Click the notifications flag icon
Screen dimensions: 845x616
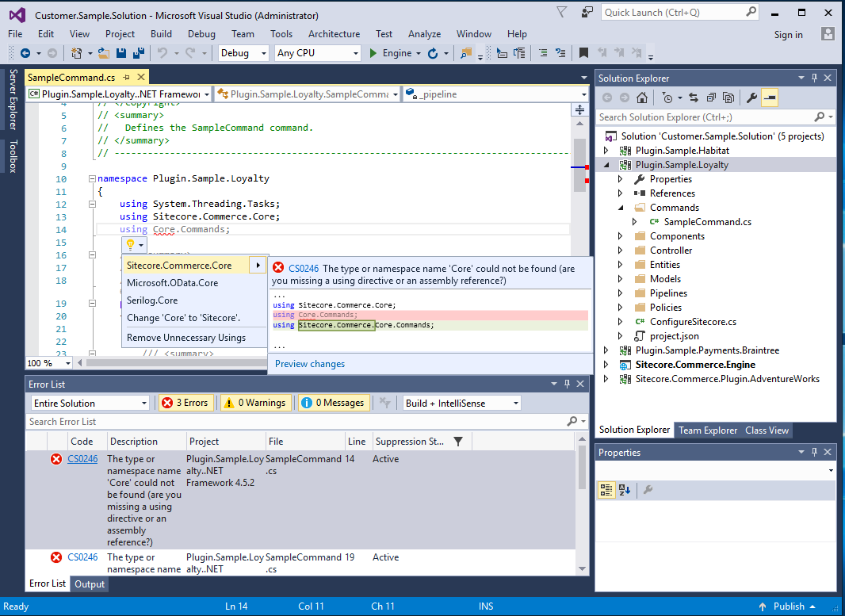pos(561,12)
